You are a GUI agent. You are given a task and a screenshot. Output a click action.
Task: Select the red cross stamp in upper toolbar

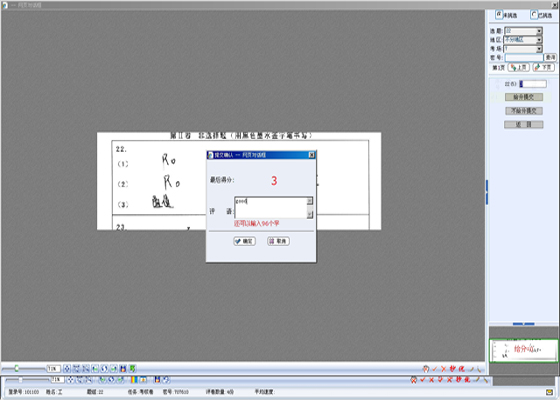click(444, 369)
